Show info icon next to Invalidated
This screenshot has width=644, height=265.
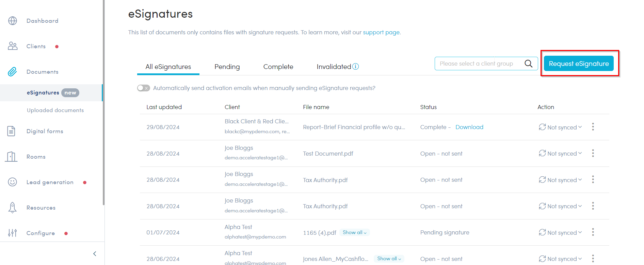pos(355,67)
